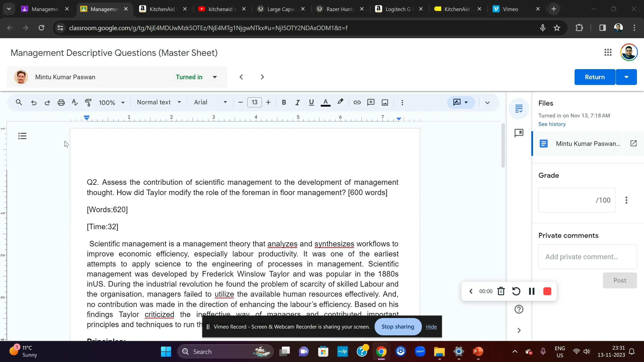Click the add comment icon in toolbar
This screenshot has height=362, width=644.
click(x=371, y=102)
